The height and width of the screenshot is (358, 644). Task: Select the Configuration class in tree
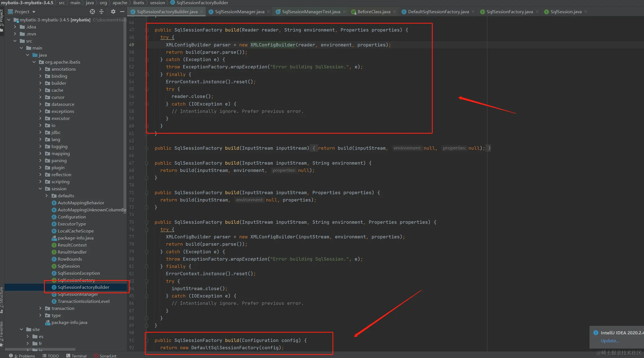72,217
